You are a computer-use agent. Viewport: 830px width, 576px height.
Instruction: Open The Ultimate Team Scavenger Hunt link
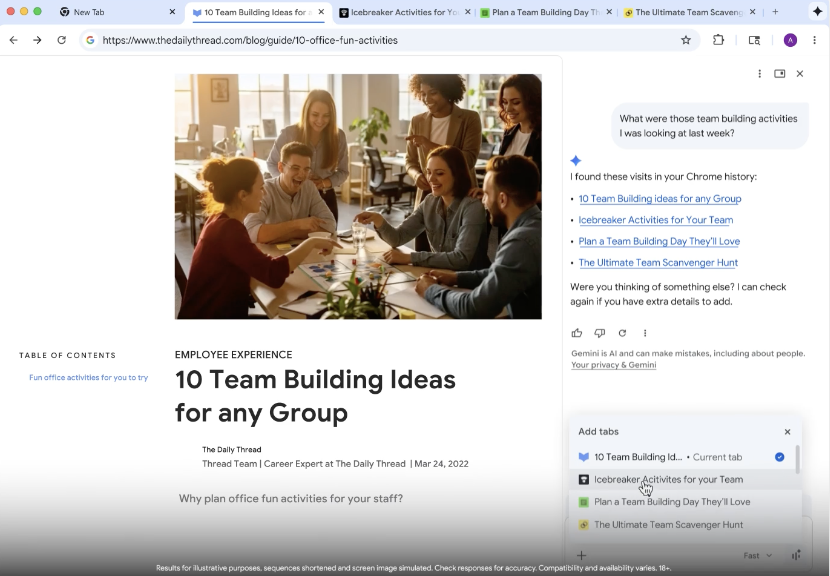[x=658, y=263]
